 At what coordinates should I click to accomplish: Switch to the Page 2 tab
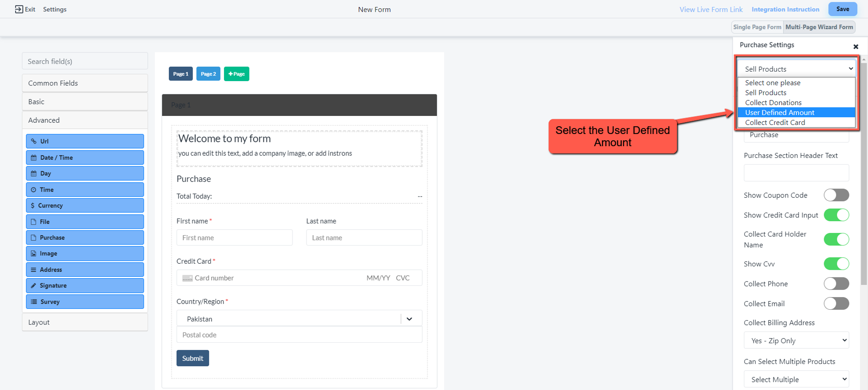pyautogui.click(x=208, y=74)
